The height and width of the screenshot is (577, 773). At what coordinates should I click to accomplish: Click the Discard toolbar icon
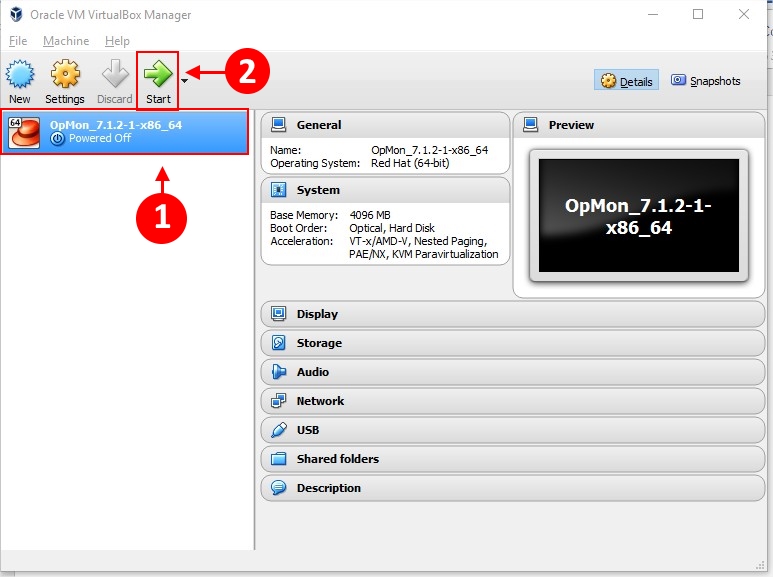[x=115, y=76]
